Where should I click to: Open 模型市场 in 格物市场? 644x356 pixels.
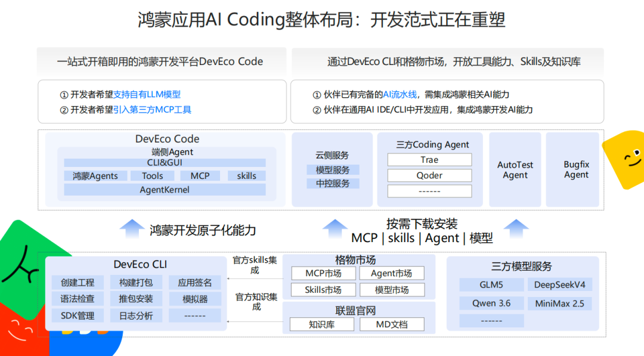pyautogui.click(x=392, y=290)
